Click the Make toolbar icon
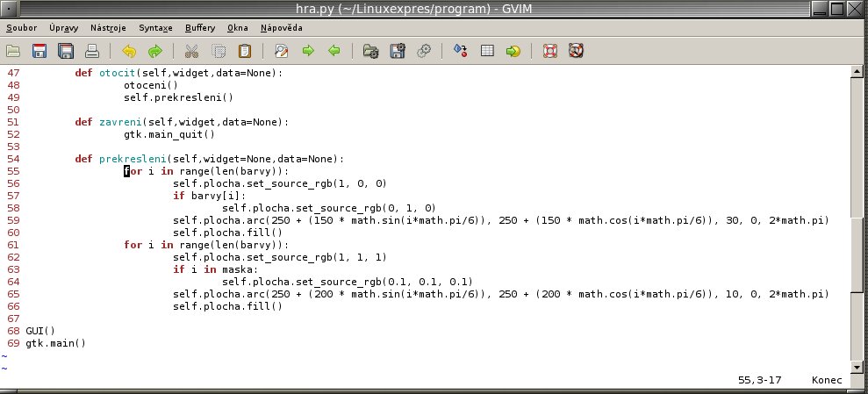The height and width of the screenshot is (394, 868). pyautogui.click(x=460, y=51)
